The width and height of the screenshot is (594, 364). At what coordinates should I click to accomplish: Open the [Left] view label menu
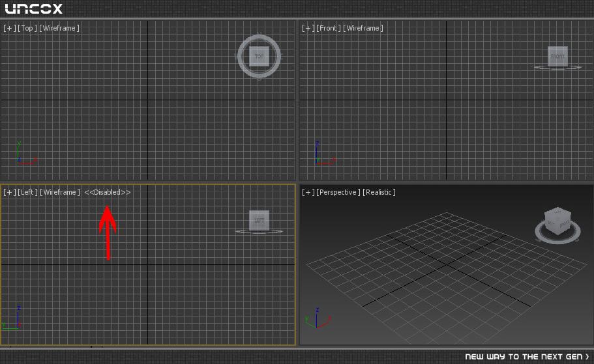(27, 192)
